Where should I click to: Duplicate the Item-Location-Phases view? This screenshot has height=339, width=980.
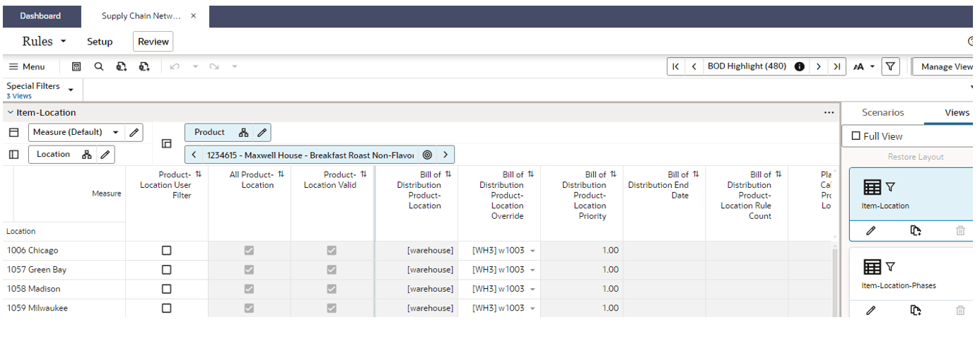click(x=916, y=310)
